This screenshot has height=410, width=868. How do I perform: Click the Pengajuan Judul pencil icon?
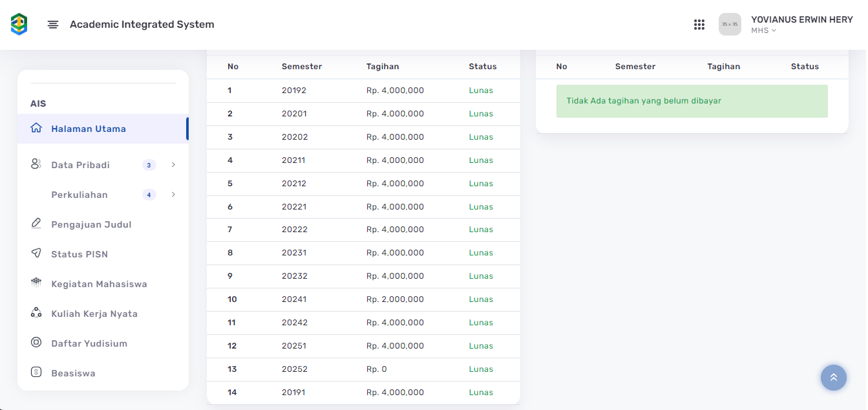[x=36, y=224]
